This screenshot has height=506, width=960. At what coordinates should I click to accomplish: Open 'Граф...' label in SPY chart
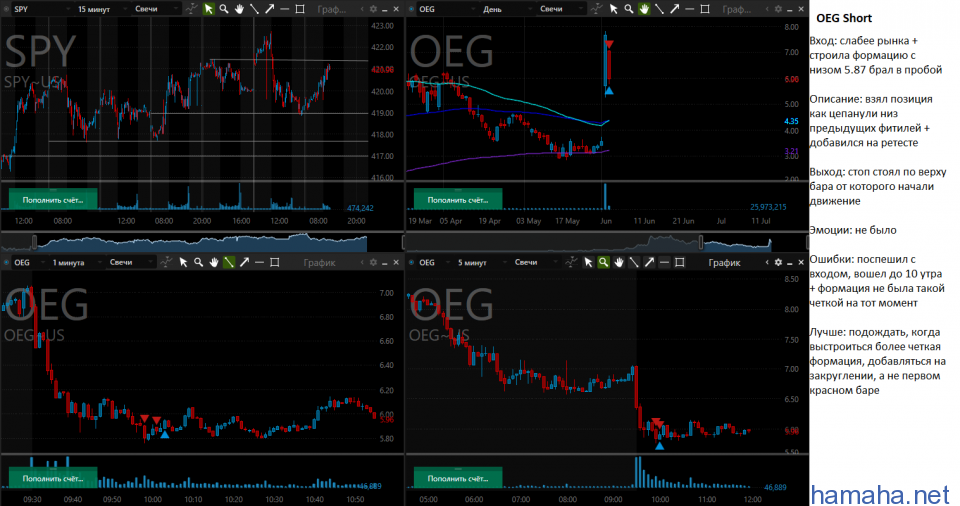(332, 9)
